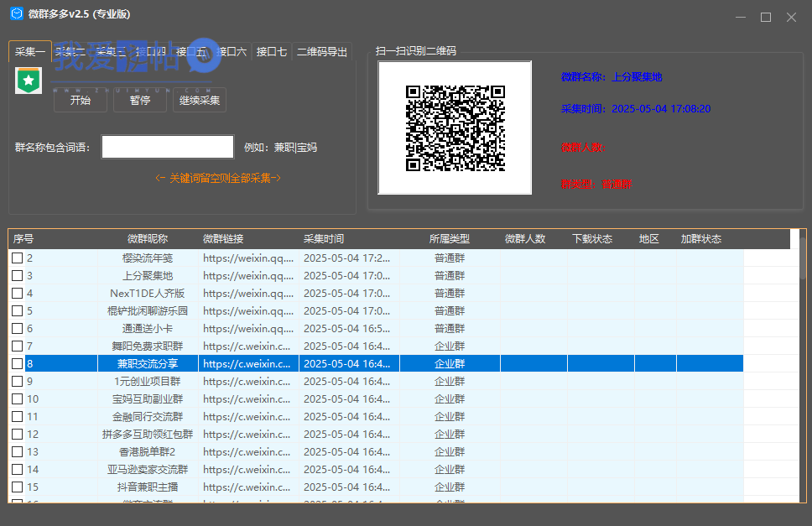Click 企业群 type cell in row 7
This screenshot has height=526, width=812.
[x=450, y=346]
